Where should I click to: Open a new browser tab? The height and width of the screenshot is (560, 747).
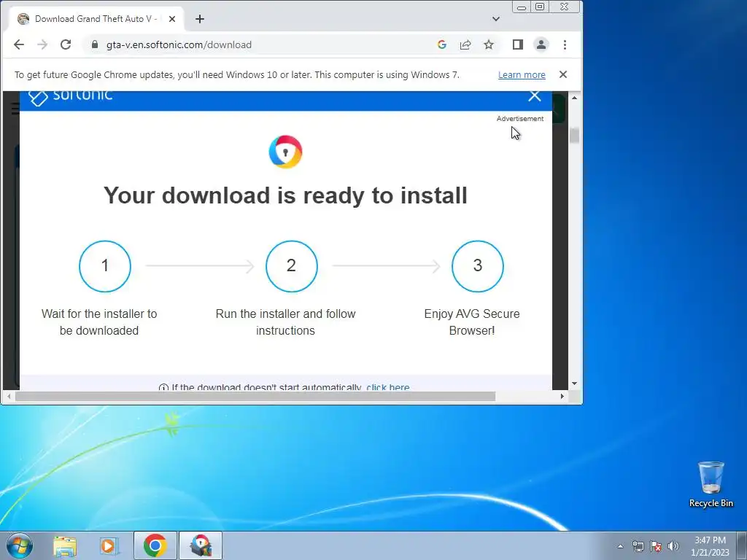pyautogui.click(x=200, y=19)
